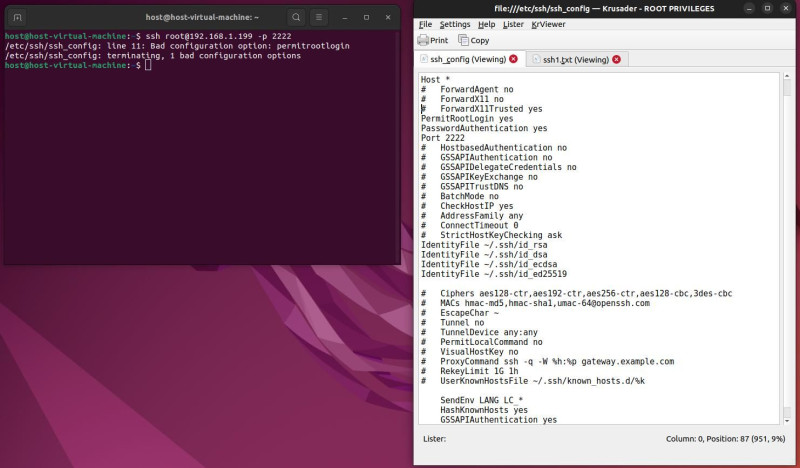The height and width of the screenshot is (468, 800).
Task: Select the ssh_config (Viewing) tab
Action: coord(468,59)
